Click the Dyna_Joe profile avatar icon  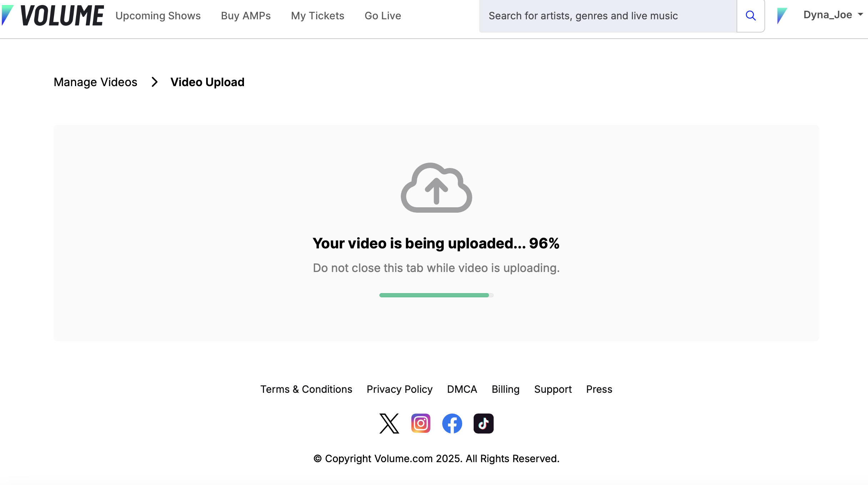coord(782,16)
